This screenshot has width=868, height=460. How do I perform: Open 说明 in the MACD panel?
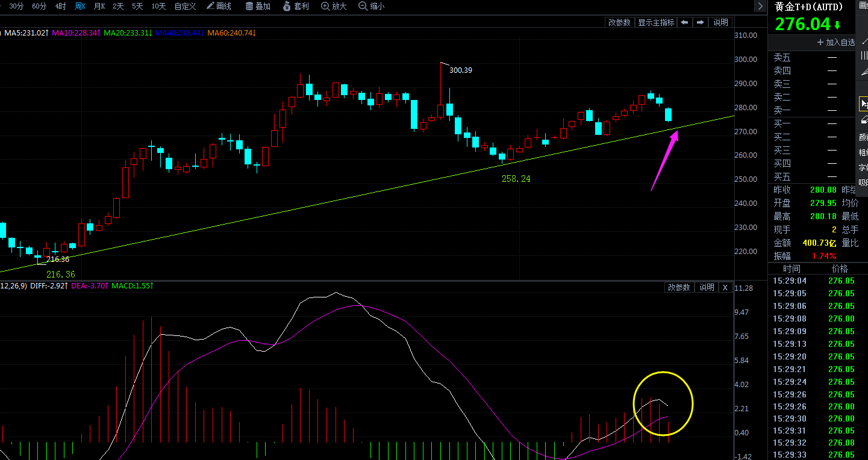click(x=707, y=287)
